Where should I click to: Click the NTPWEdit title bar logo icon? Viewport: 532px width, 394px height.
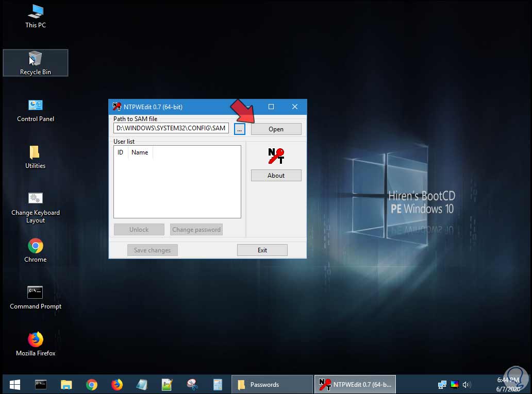click(117, 107)
